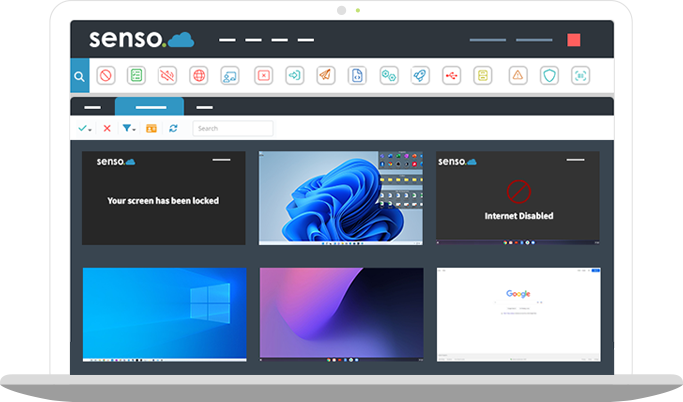This screenshot has width=683, height=402.
Task: Click the red block (circle-slash) tool icon
Action: (x=105, y=75)
